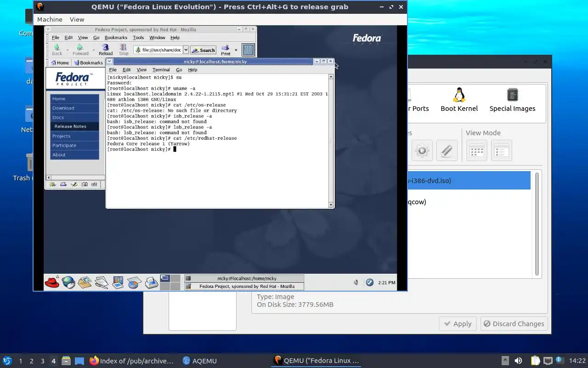
Task: Click the AQEMU pencil edit toolbar icon
Action: [x=447, y=150]
